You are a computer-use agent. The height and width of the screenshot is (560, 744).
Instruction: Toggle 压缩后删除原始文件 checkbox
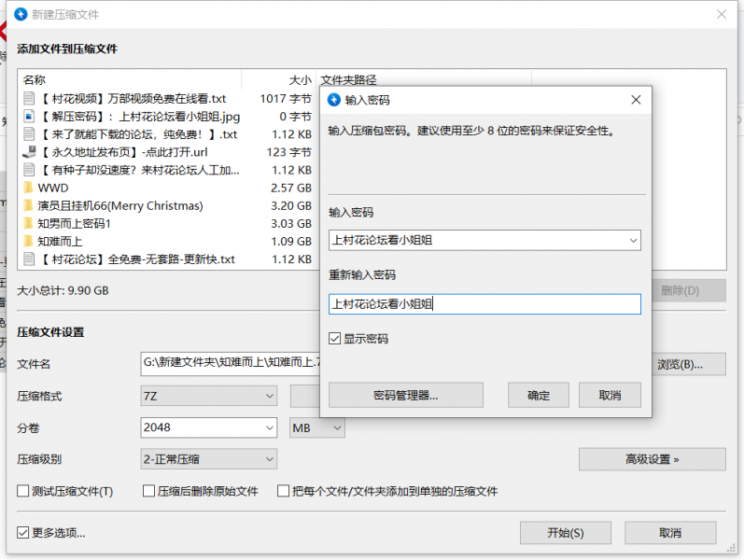[x=148, y=492]
